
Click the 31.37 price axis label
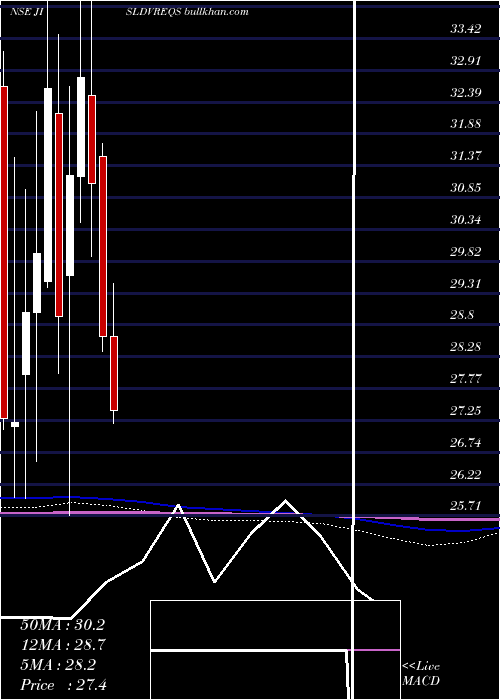466,156
